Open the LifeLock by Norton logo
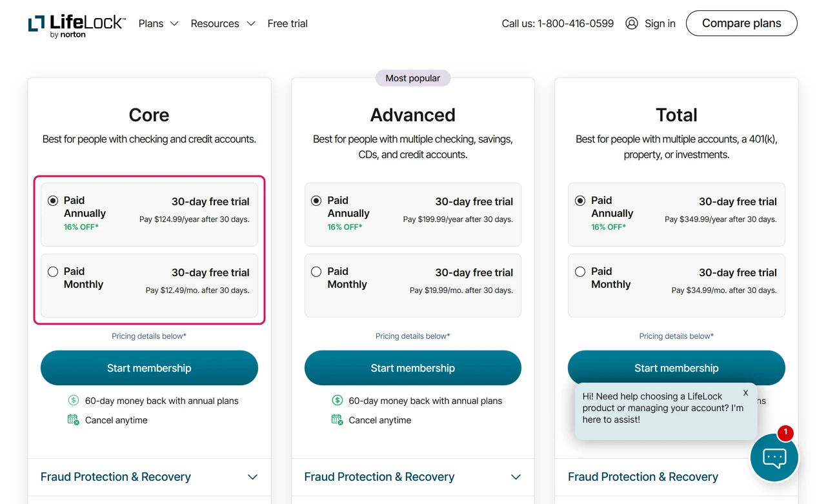Viewport: 826px width, 504px height. 77,25
